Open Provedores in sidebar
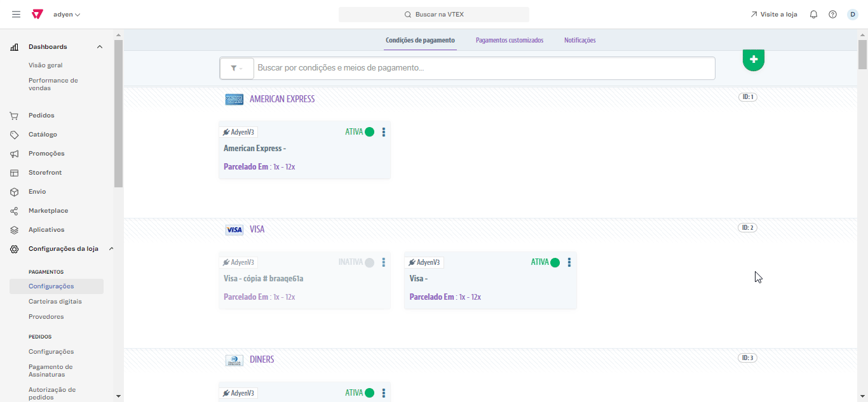The height and width of the screenshot is (402, 868). 46,317
